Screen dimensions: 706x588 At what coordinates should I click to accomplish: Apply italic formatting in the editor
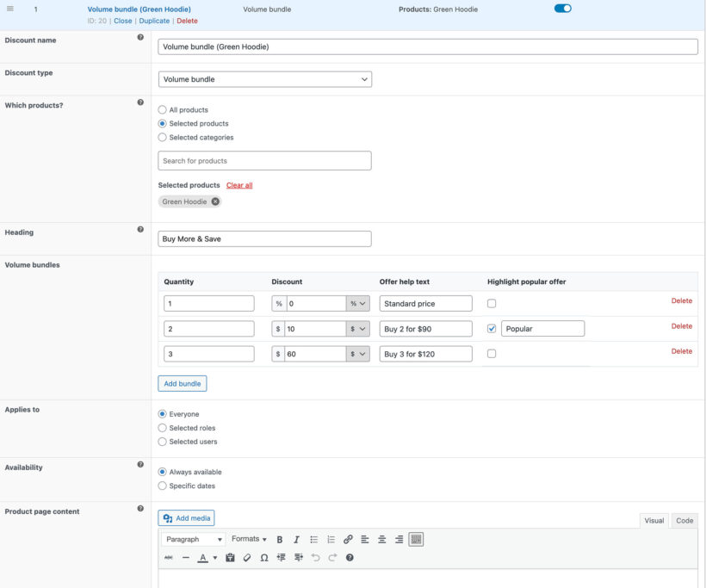tap(296, 539)
